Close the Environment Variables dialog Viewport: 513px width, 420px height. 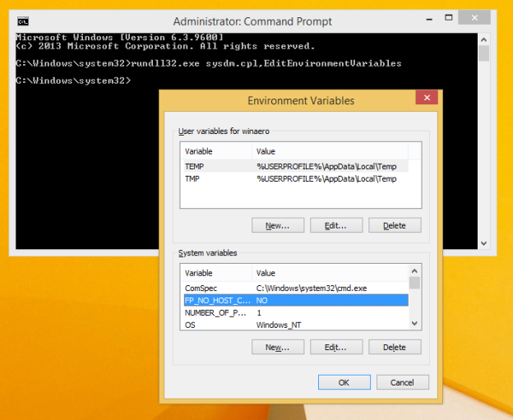coord(427,98)
